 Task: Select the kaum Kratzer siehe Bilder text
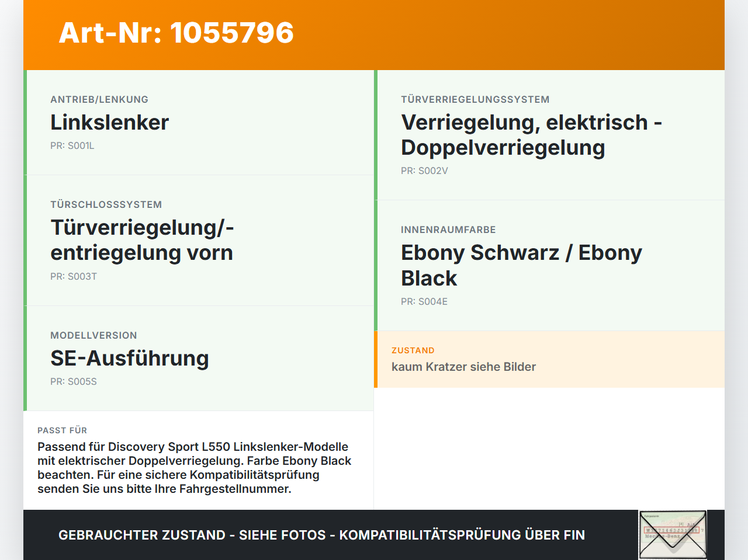point(463,367)
